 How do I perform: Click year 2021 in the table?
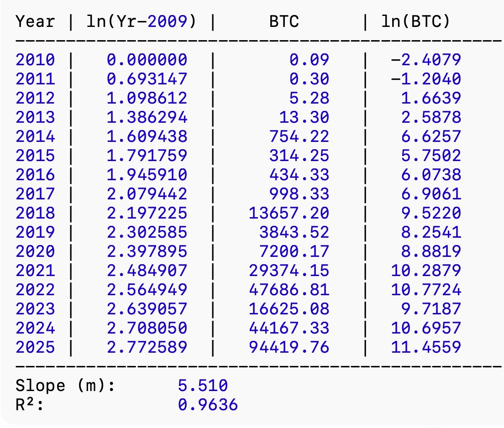tap(35, 271)
